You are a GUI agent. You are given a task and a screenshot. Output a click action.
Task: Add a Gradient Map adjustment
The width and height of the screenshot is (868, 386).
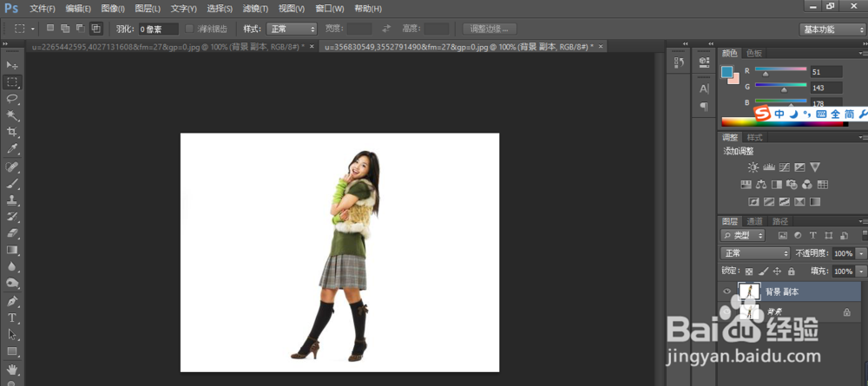pos(815,202)
